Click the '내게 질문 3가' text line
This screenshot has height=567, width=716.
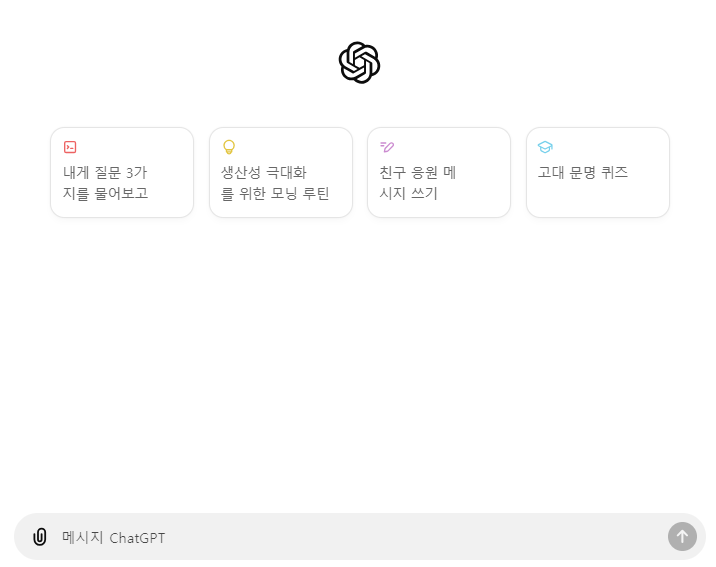pos(105,173)
